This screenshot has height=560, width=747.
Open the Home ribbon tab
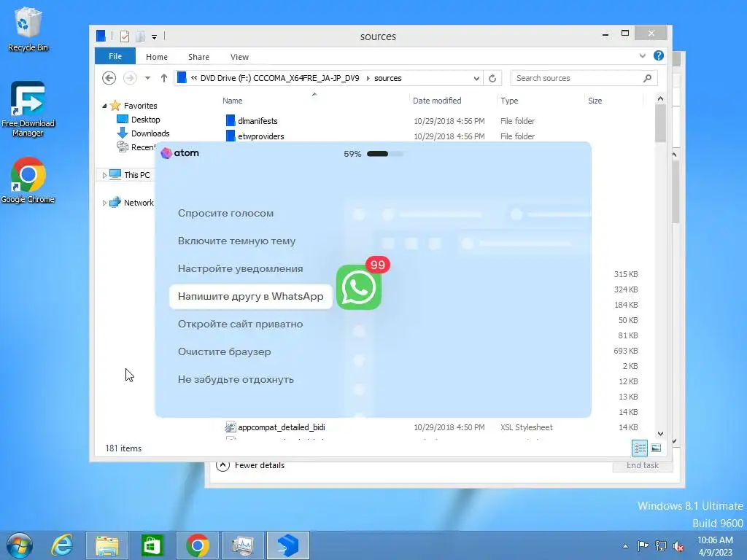[x=157, y=57]
